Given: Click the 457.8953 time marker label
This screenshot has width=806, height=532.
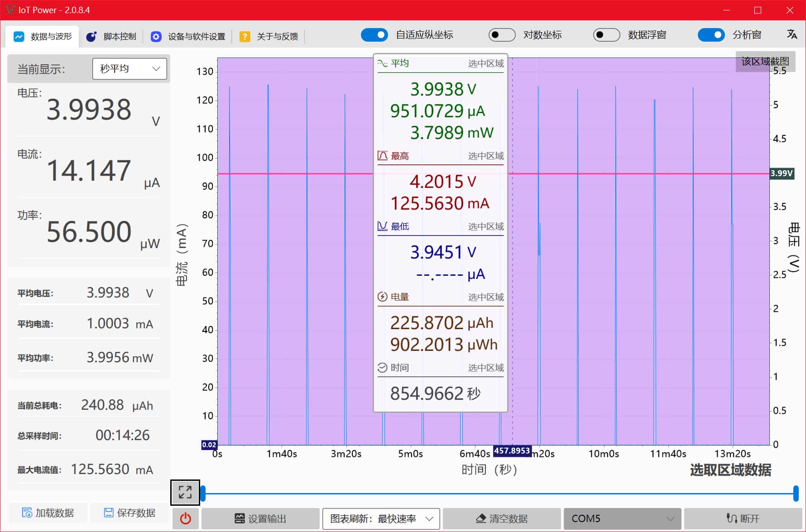Looking at the screenshot, I should (513, 451).
